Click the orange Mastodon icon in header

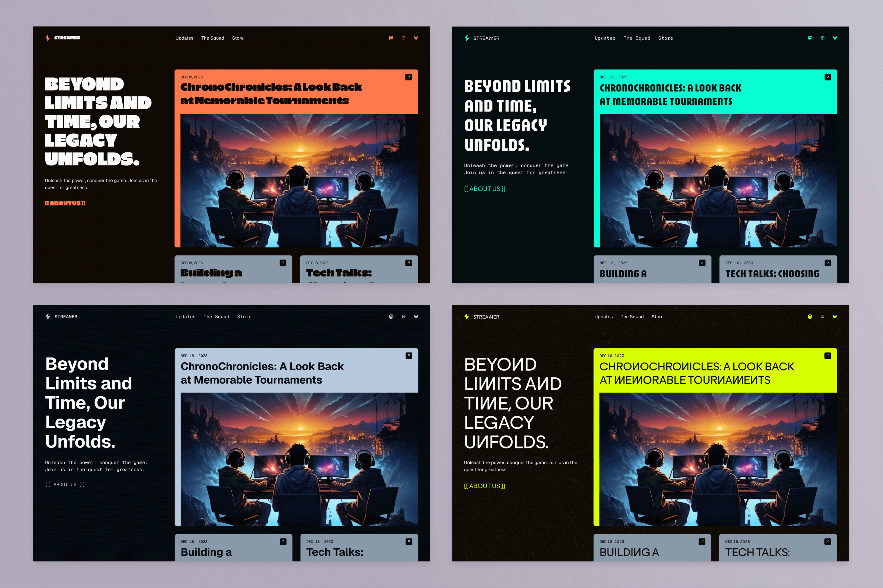pos(391,38)
